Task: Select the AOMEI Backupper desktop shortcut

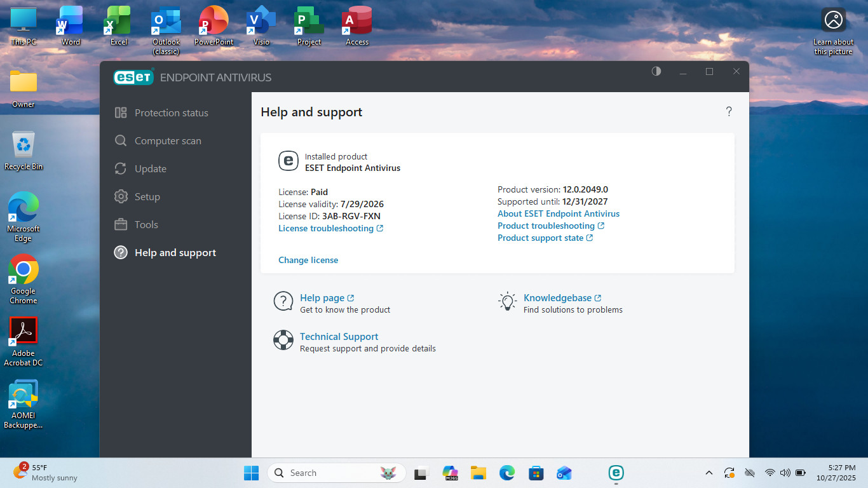Action: point(24,404)
